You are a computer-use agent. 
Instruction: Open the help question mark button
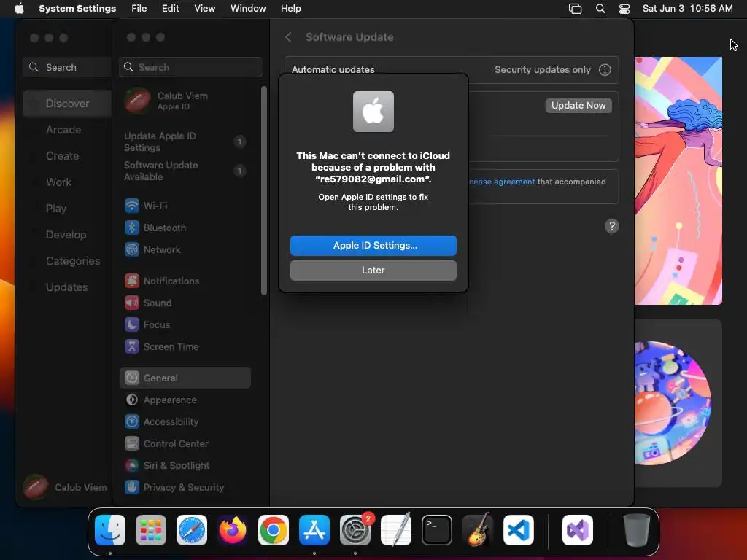tap(612, 226)
